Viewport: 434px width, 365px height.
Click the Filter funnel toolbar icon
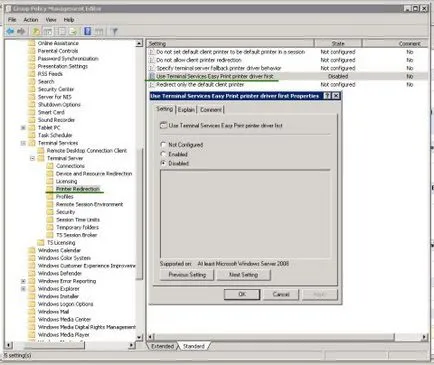point(114,32)
